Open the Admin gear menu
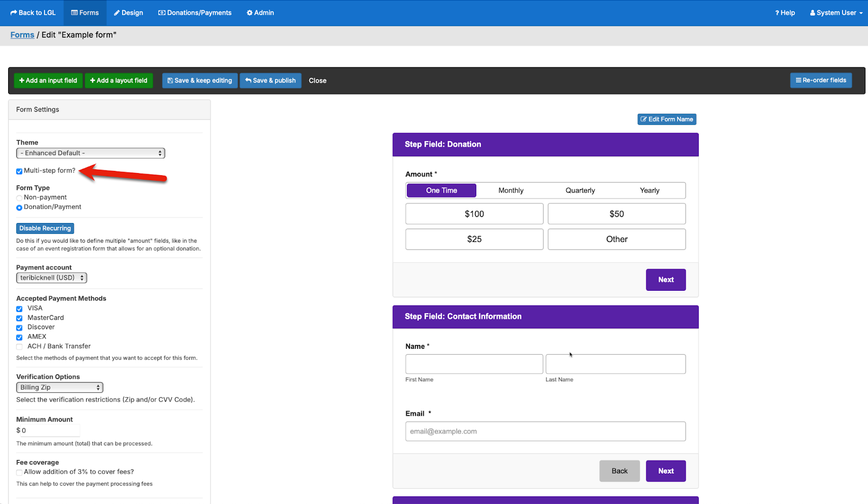The height and width of the screenshot is (504, 868). (260, 12)
